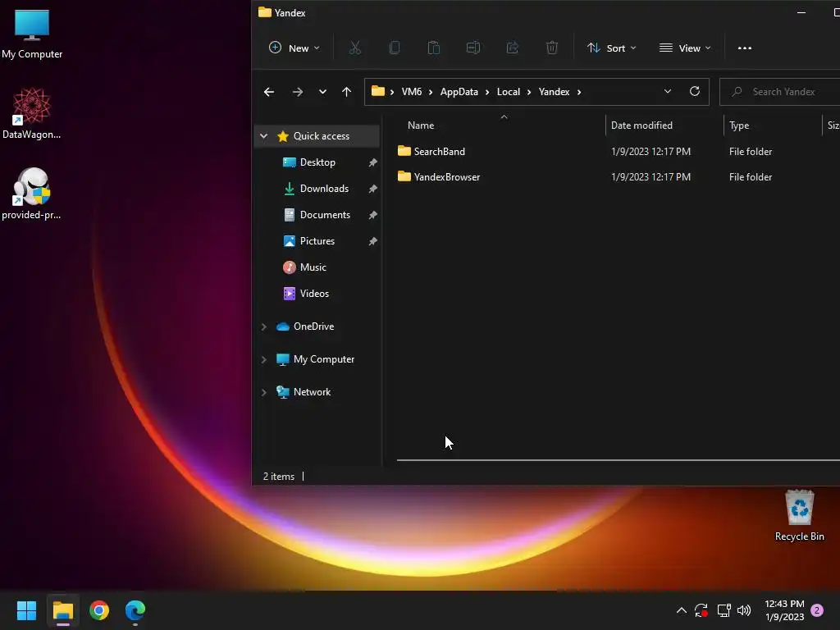Viewport: 840px width, 630px height.
Task: Select Downloads in Quick access
Action: [x=324, y=189]
